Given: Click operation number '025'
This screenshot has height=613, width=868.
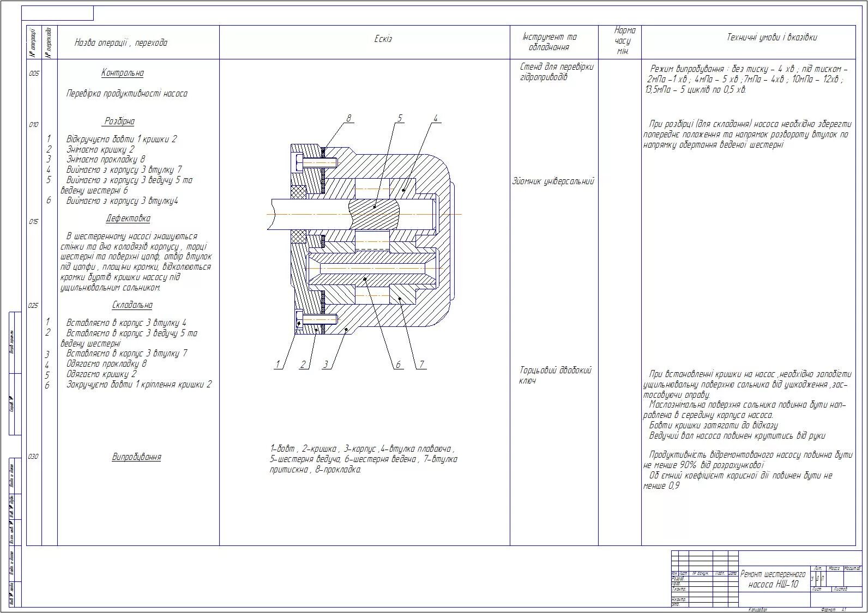Looking at the screenshot, I should coord(34,306).
